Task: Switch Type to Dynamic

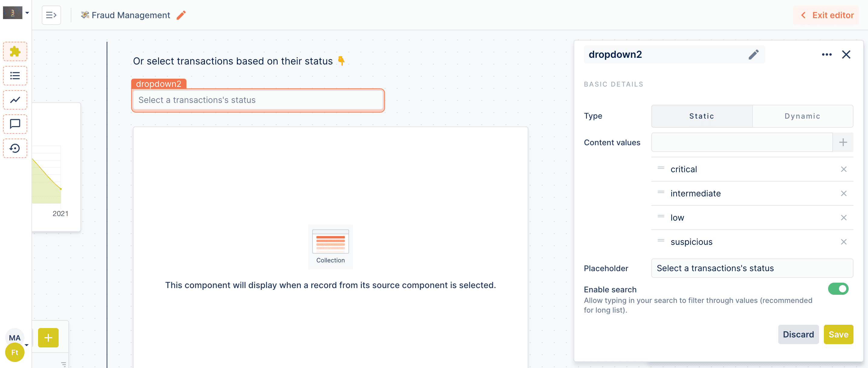Action: tap(802, 116)
